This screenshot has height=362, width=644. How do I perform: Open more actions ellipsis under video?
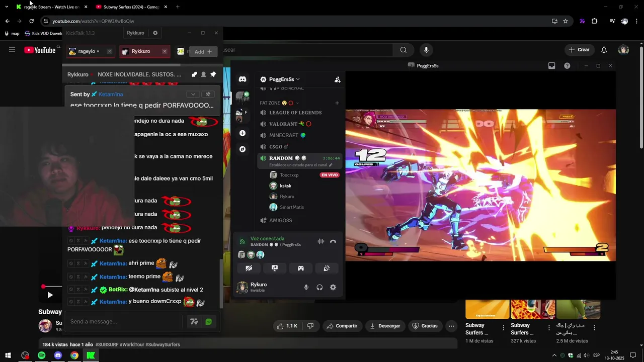[451, 326]
